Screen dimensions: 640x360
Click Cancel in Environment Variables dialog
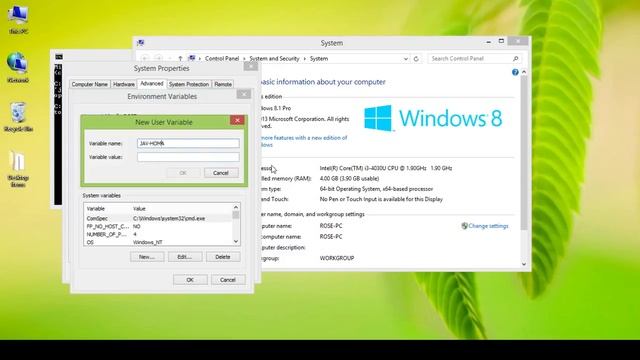[x=228, y=280]
